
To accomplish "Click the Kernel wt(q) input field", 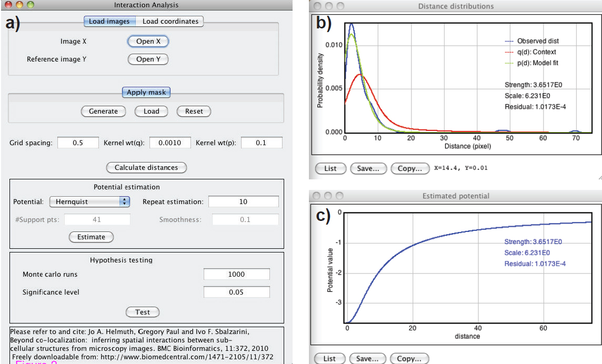I will [x=169, y=143].
